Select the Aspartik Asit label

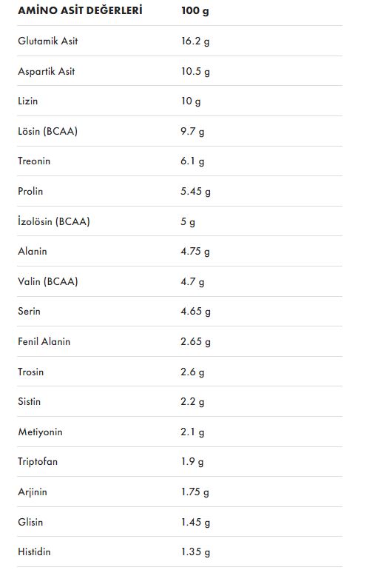pyautogui.click(x=46, y=71)
